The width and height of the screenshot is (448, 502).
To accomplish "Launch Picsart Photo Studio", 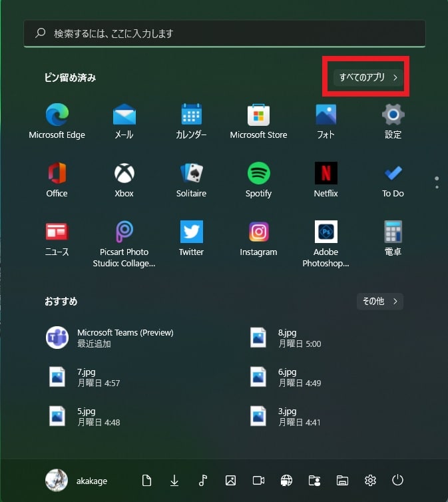I will [124, 244].
